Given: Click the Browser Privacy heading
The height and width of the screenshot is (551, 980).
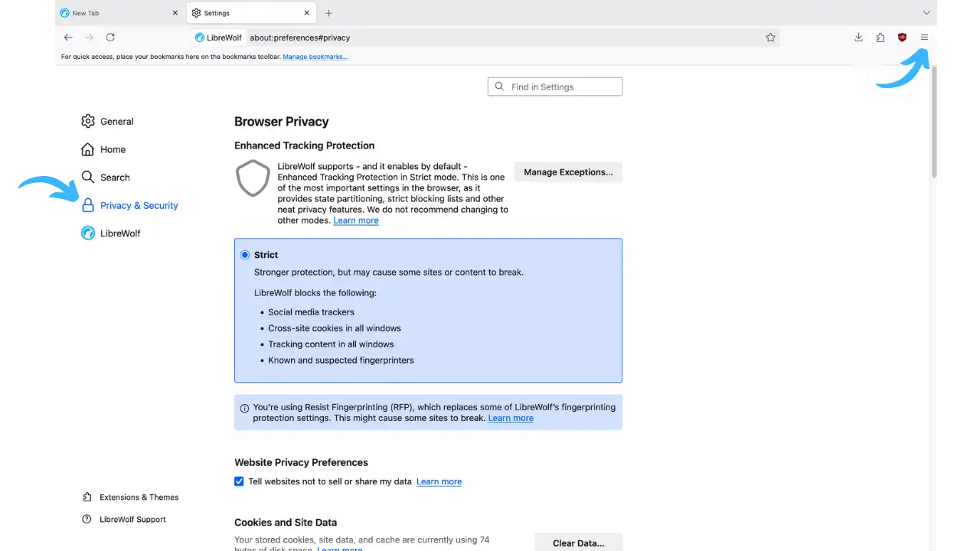Looking at the screenshot, I should [282, 122].
